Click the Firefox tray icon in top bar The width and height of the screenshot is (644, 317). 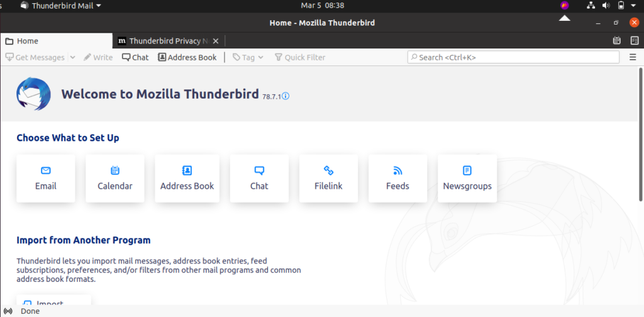point(565,6)
